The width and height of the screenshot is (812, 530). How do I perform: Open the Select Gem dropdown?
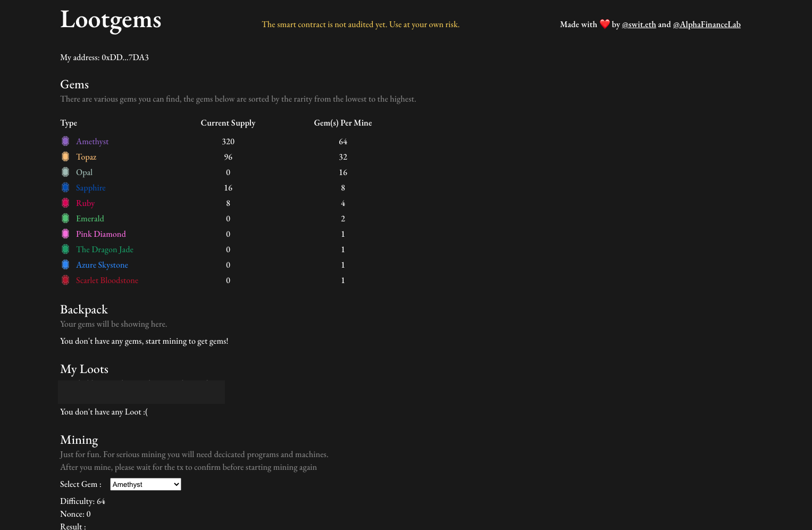coord(146,484)
